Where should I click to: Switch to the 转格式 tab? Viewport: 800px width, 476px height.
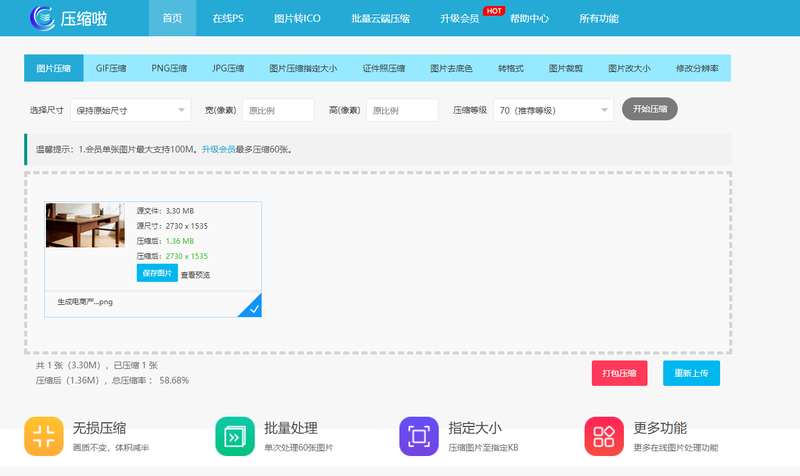point(511,68)
